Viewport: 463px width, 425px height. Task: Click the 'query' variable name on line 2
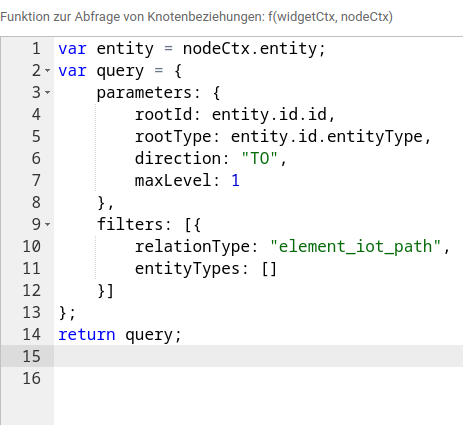(120, 71)
